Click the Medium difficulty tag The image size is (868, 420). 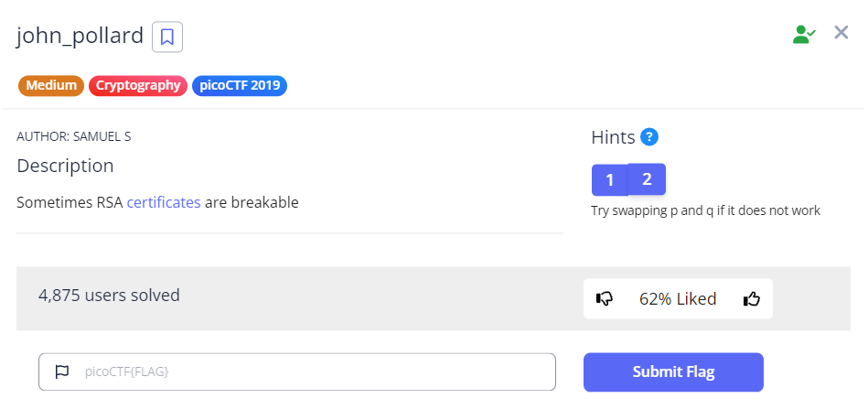(x=51, y=86)
